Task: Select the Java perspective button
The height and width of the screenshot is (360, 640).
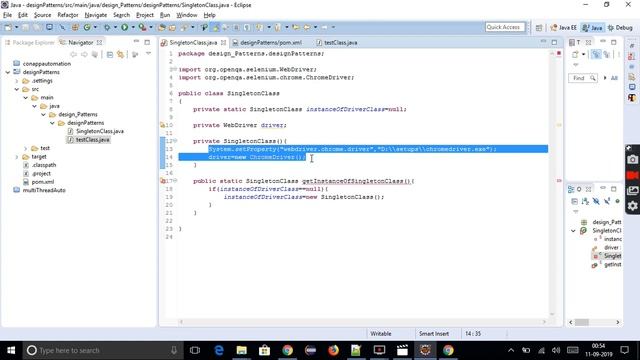Action: (593, 27)
